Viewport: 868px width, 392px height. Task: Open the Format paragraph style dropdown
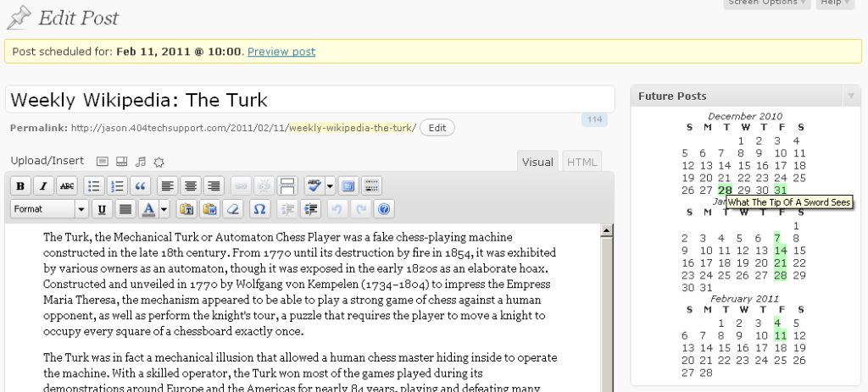coord(49,209)
